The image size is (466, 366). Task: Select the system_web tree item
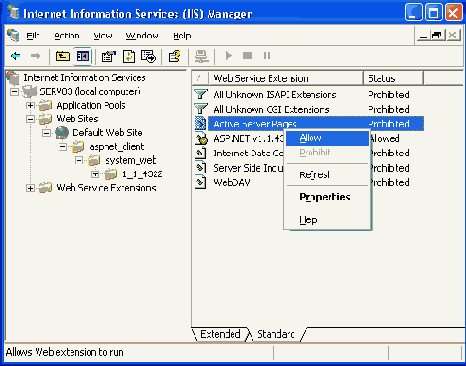pos(130,160)
